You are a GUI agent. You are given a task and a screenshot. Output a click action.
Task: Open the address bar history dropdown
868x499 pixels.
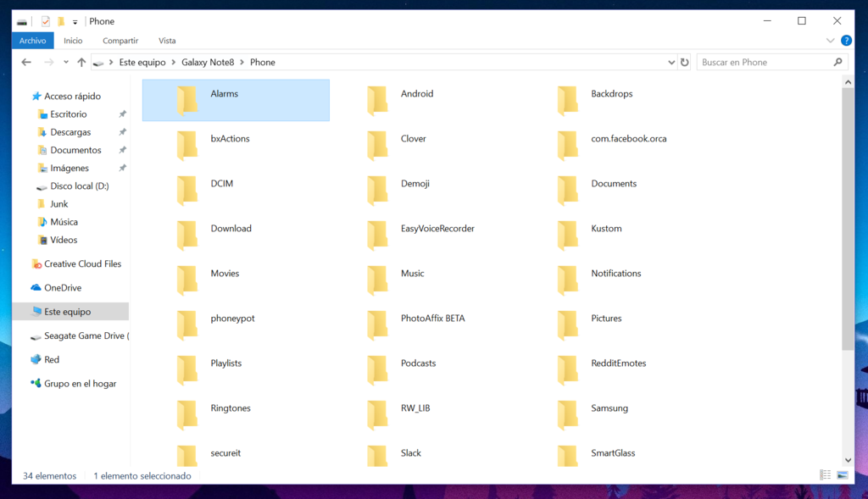point(670,61)
